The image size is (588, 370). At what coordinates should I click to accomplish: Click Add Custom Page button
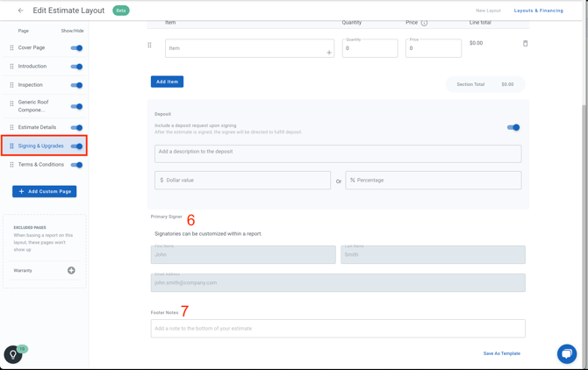(x=45, y=191)
